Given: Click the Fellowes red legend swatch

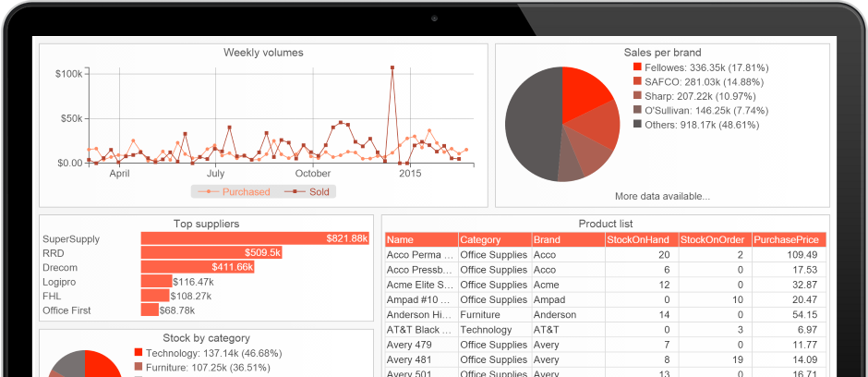Looking at the screenshot, I should [x=637, y=67].
